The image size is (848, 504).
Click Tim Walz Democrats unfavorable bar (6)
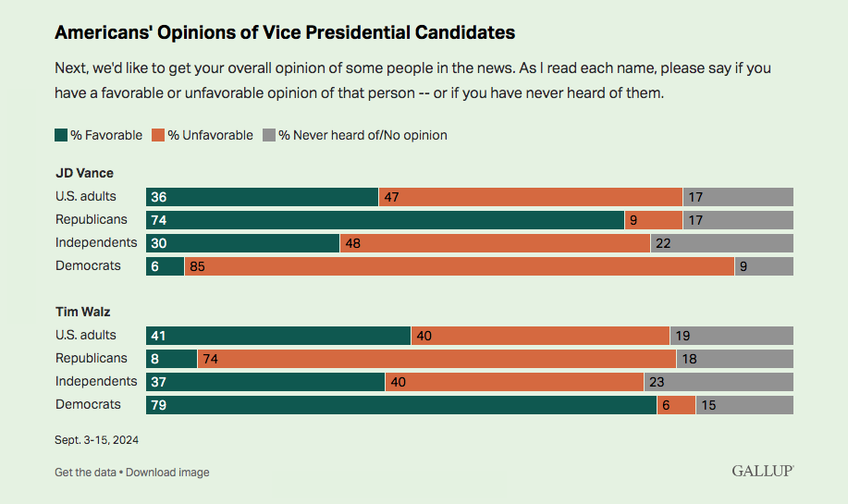point(676,405)
